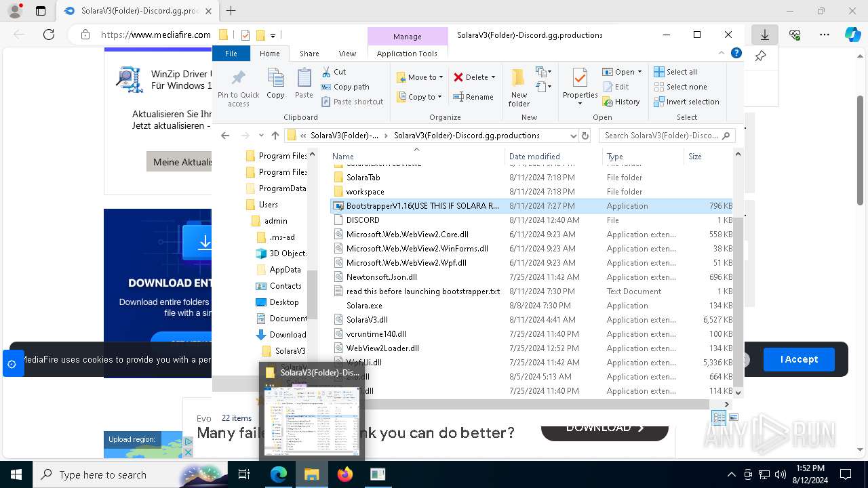The height and width of the screenshot is (488, 868).
Task: Open the Move to dropdown
Action: 420,77
